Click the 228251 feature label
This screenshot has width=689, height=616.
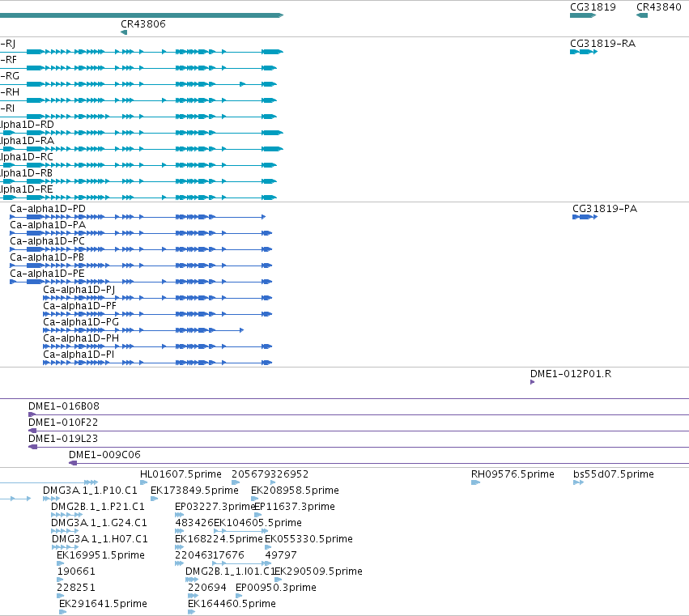[x=76, y=588]
